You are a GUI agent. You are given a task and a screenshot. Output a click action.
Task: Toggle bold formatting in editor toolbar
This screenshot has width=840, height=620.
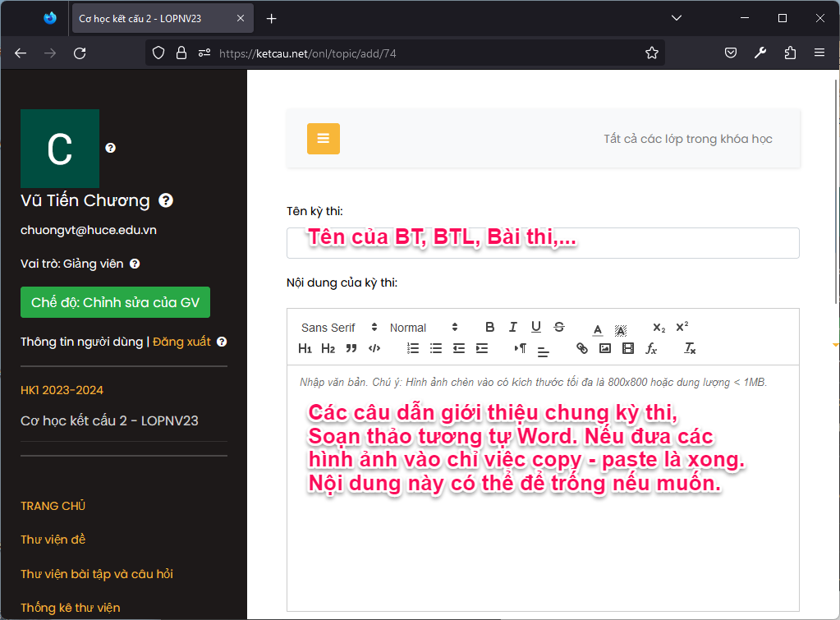489,328
